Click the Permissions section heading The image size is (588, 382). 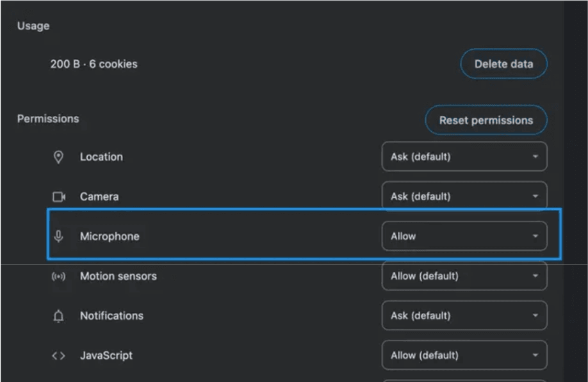click(x=48, y=119)
